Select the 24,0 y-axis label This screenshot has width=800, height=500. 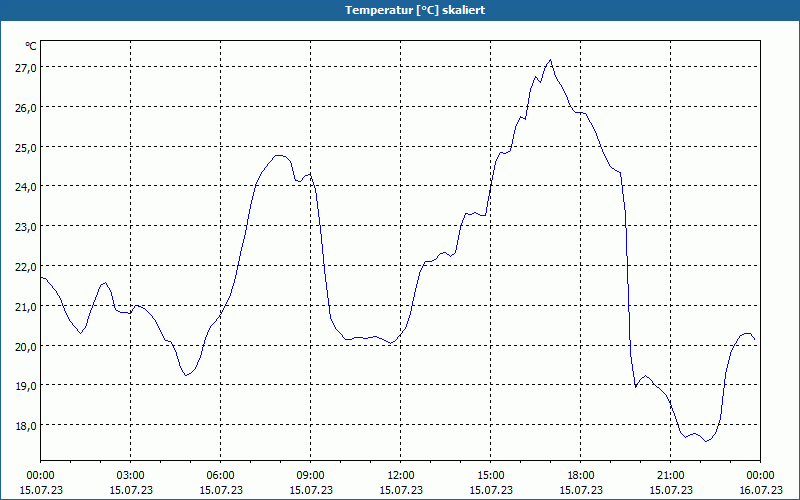point(26,187)
